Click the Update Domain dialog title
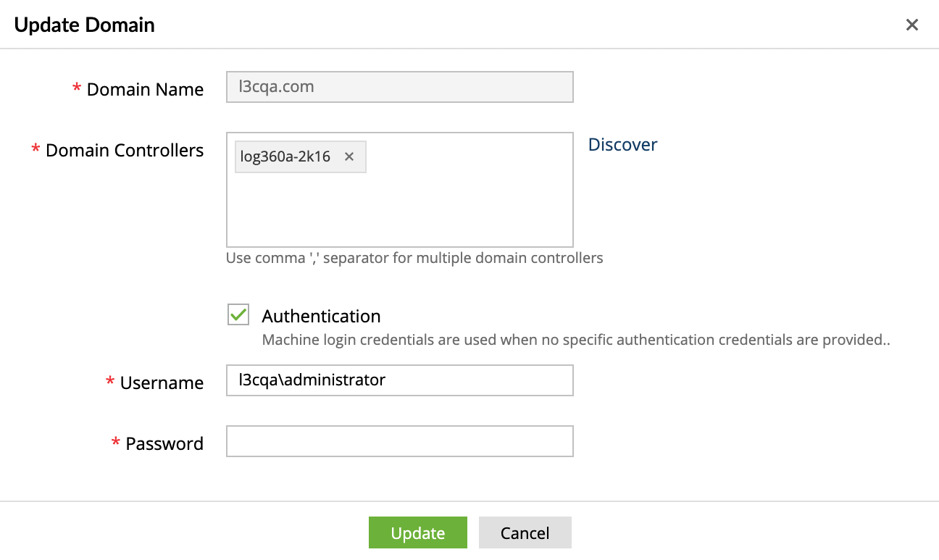 (x=83, y=24)
